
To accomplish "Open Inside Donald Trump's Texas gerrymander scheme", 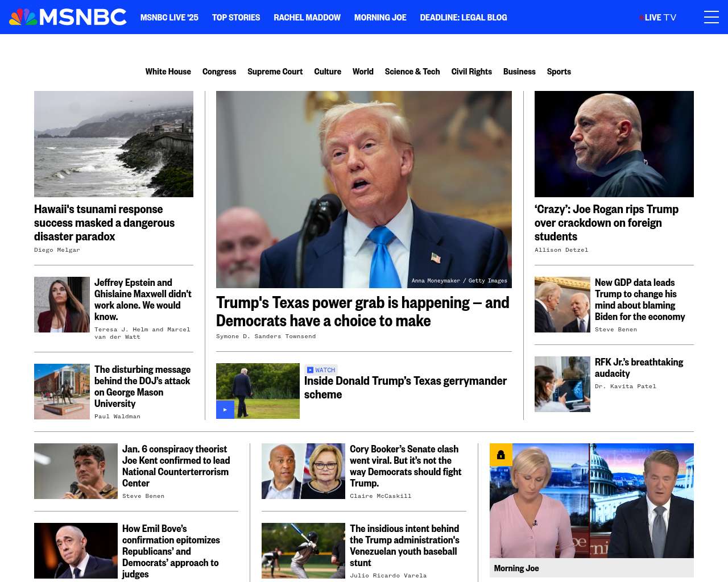I will 406,388.
